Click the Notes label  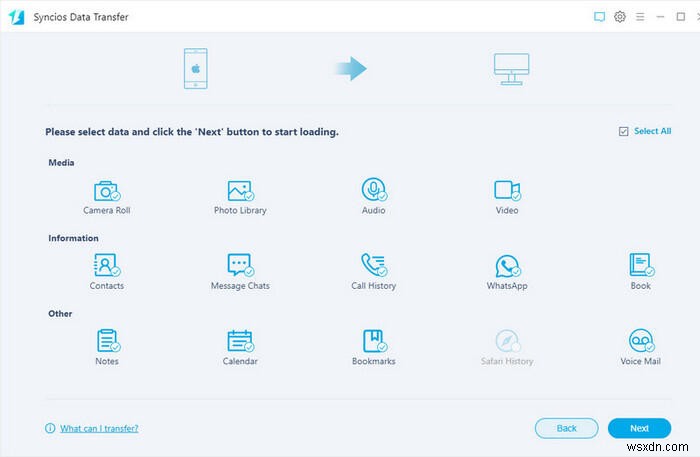(107, 361)
